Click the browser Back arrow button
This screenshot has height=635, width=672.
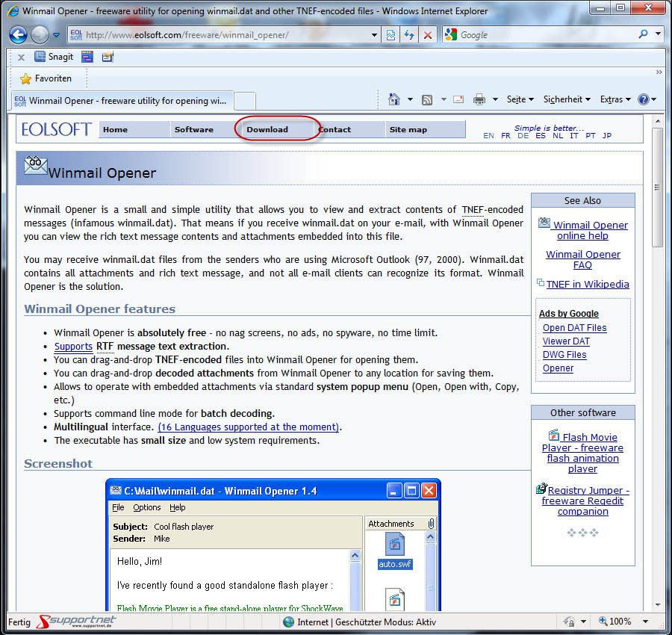tap(19, 34)
